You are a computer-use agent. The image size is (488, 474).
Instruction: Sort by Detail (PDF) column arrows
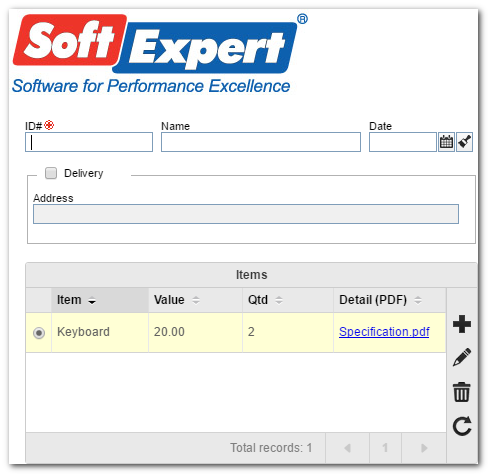click(418, 300)
